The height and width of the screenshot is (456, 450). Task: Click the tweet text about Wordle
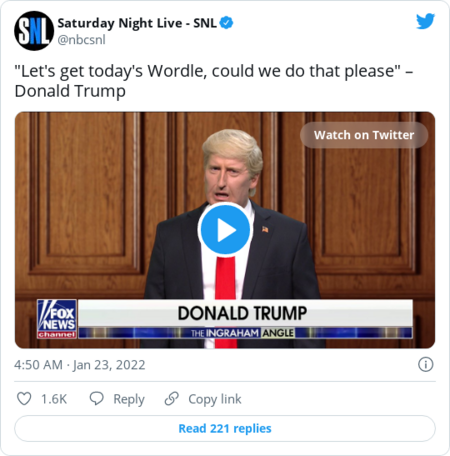click(214, 81)
